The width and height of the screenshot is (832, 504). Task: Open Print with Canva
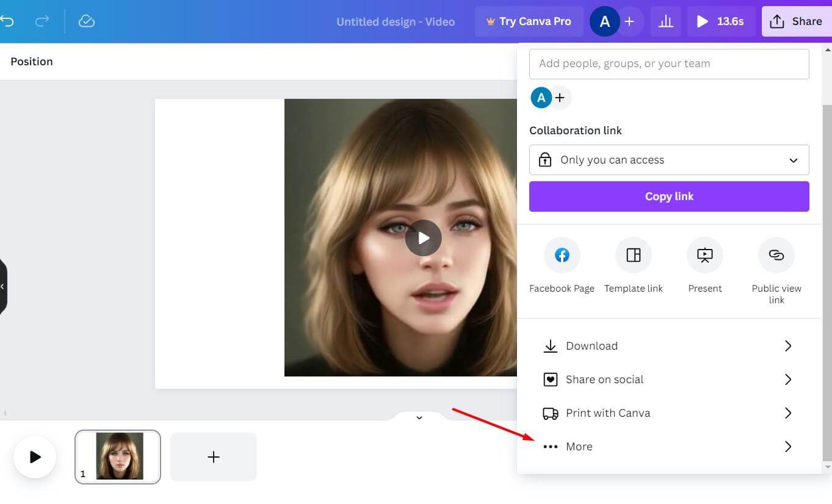tap(669, 413)
